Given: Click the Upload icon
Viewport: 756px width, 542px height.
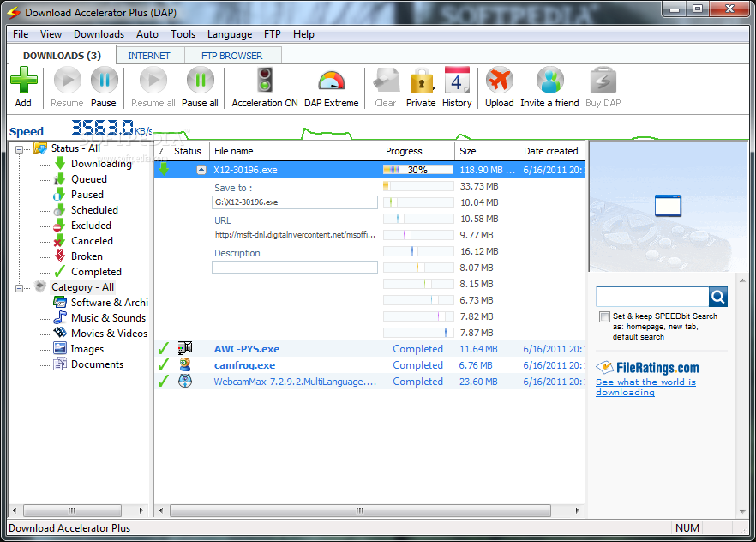Looking at the screenshot, I should [499, 81].
